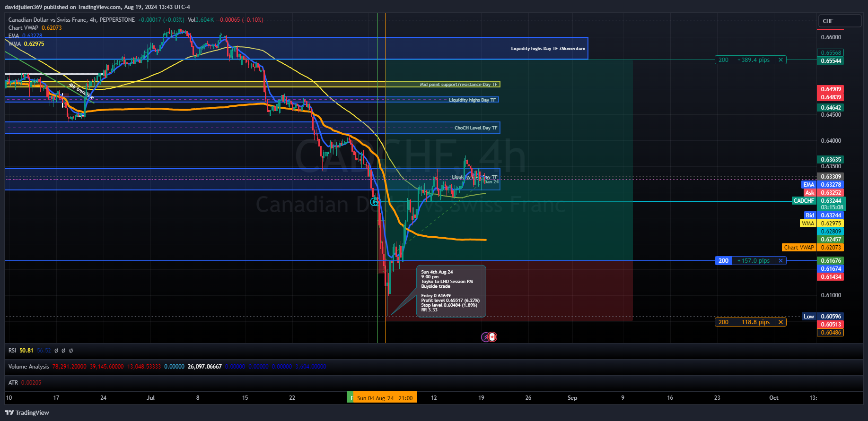Open the CHF currency selector

(840, 21)
